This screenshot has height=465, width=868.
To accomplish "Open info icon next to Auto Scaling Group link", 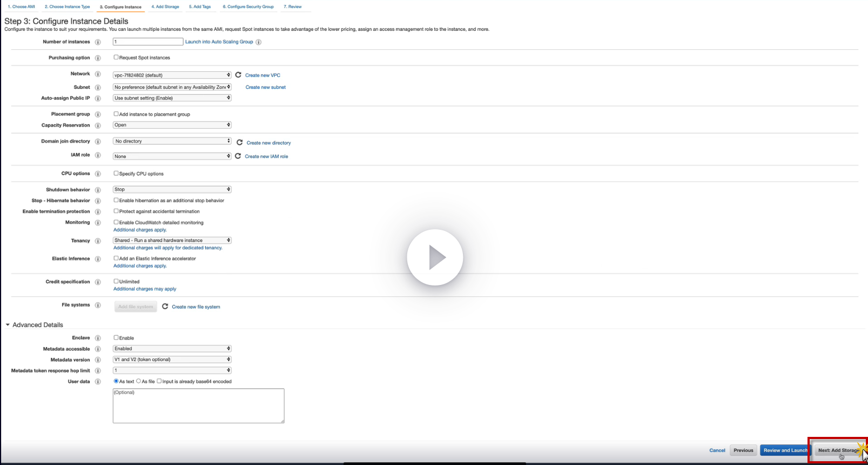I will [x=258, y=42].
